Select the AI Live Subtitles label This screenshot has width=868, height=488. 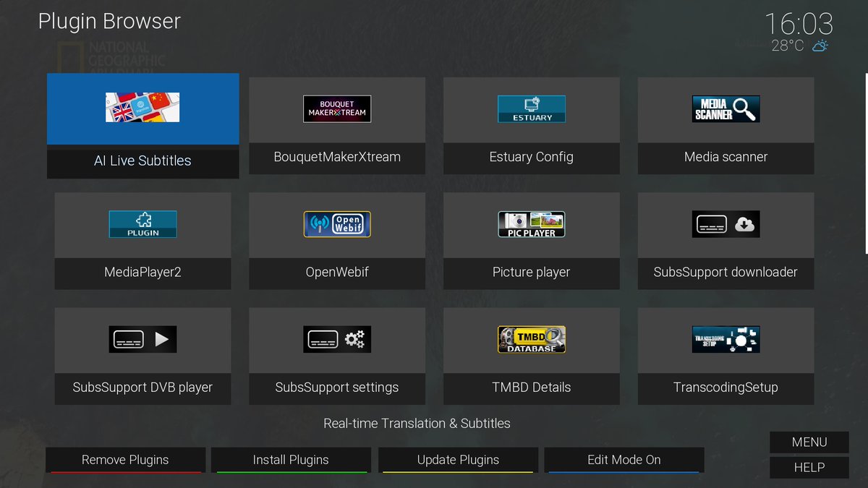[142, 160]
